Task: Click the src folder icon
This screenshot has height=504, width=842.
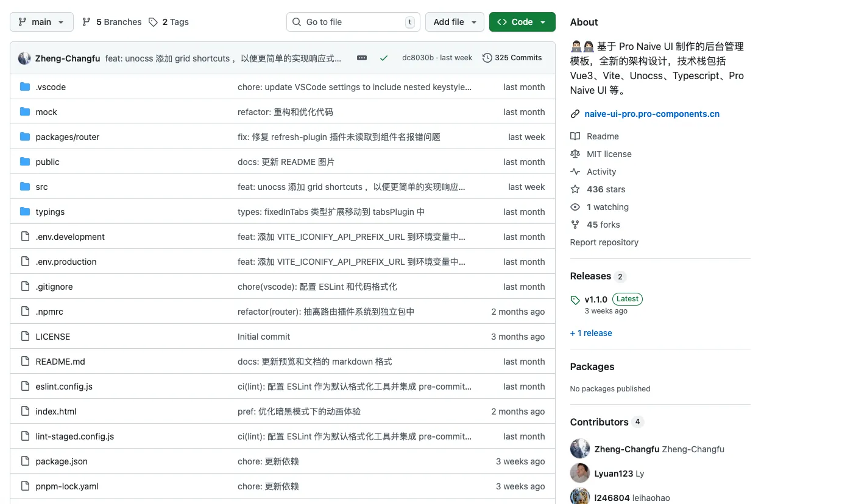Action: click(x=24, y=187)
